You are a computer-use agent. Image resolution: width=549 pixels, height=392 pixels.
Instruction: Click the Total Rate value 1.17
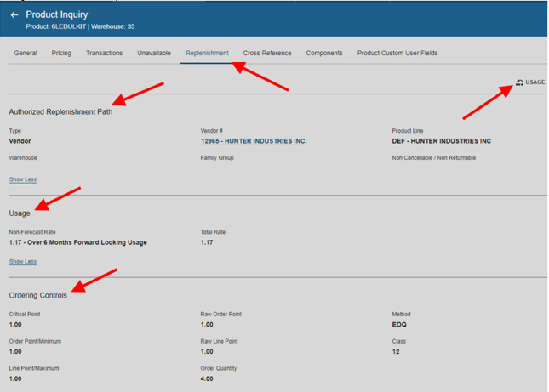tap(207, 242)
